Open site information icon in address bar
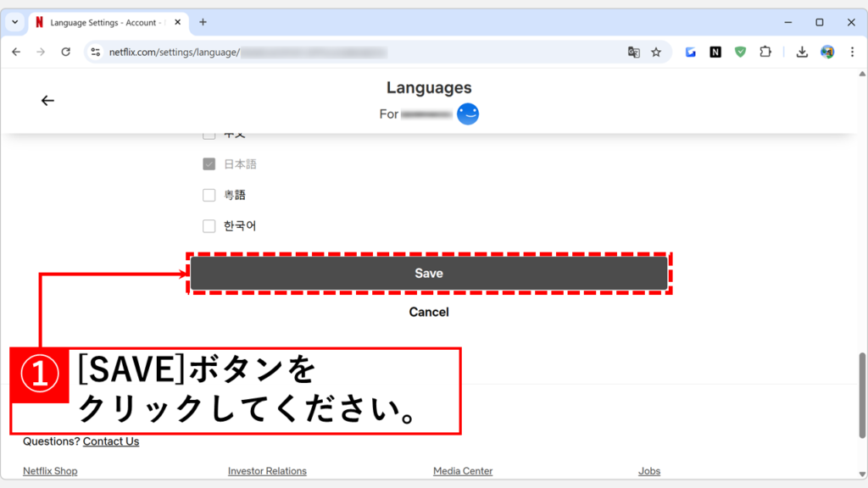This screenshot has height=488, width=868. (x=95, y=52)
